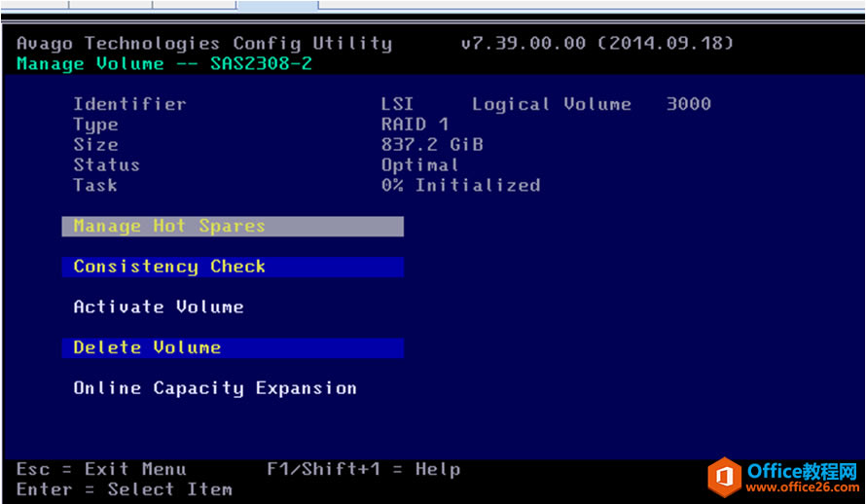Screen dimensions: 866x504
Task: Click the 'F1/Shift+1 = Help' hint
Action: coord(363,470)
